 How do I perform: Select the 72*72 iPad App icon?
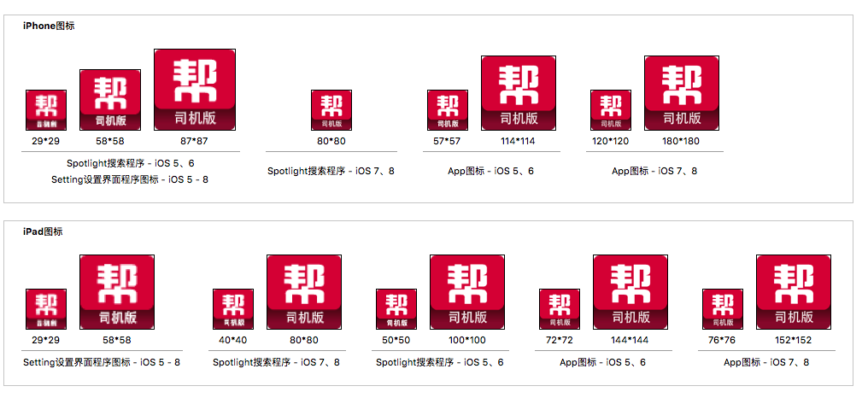tap(560, 309)
